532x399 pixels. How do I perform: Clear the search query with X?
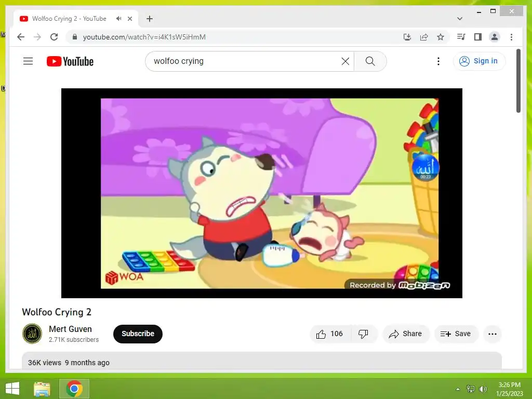click(x=345, y=61)
